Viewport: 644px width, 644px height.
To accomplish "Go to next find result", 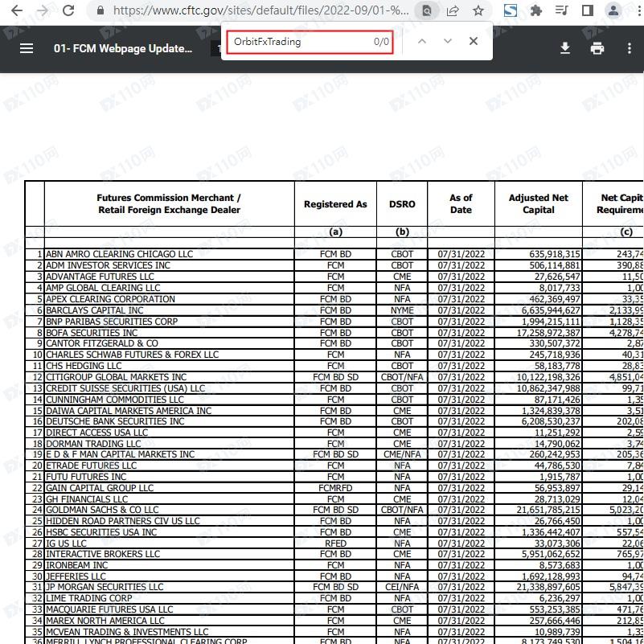I will pyautogui.click(x=448, y=41).
